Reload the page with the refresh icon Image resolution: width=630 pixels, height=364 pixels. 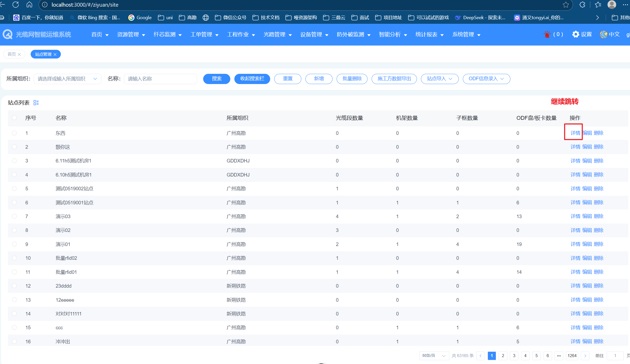16,5
